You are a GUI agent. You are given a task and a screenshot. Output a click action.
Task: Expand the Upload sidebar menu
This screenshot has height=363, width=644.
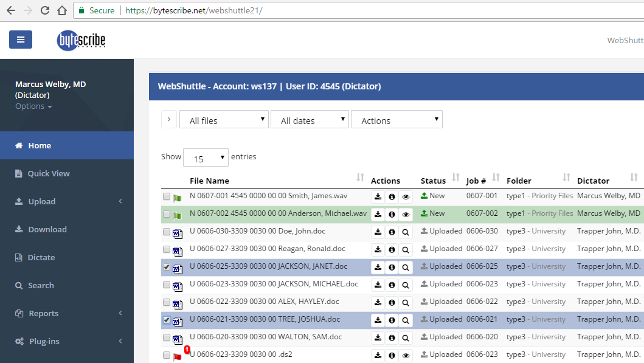click(x=67, y=201)
